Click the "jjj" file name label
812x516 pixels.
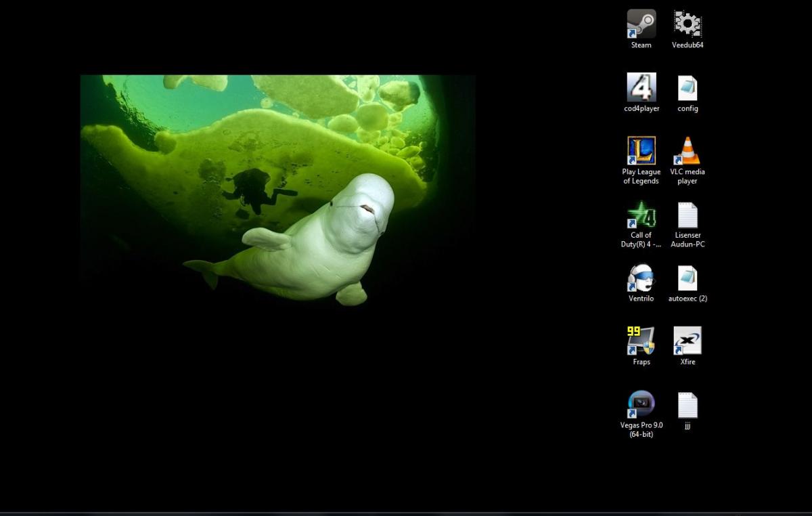pos(687,426)
